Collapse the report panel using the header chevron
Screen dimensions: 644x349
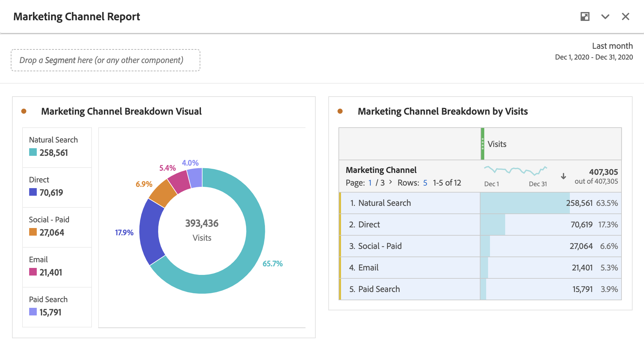click(605, 16)
